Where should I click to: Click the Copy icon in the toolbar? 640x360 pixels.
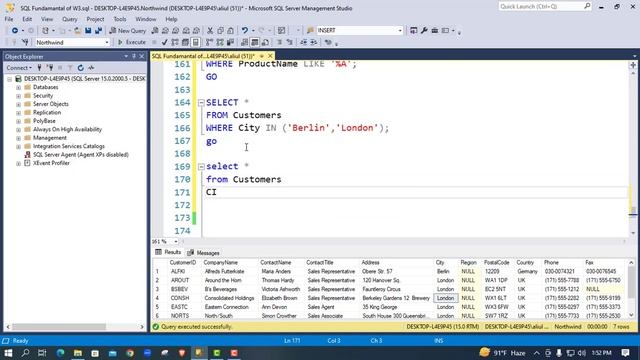220,31
